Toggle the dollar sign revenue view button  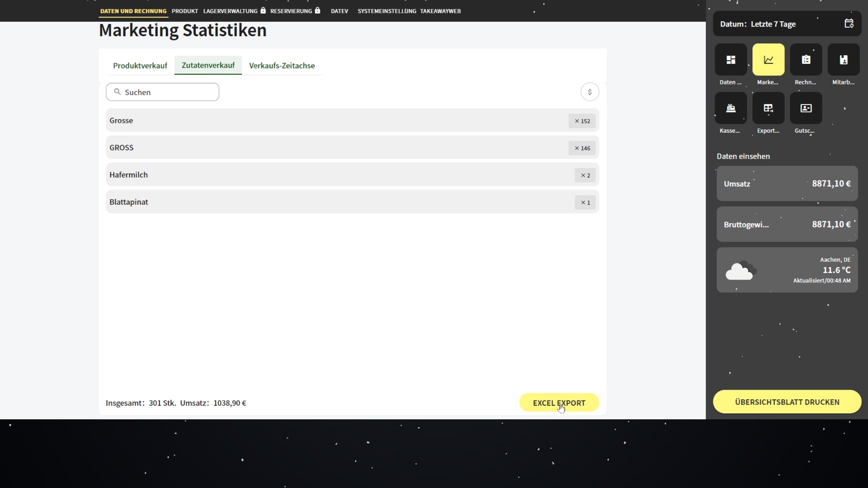[x=590, y=92]
